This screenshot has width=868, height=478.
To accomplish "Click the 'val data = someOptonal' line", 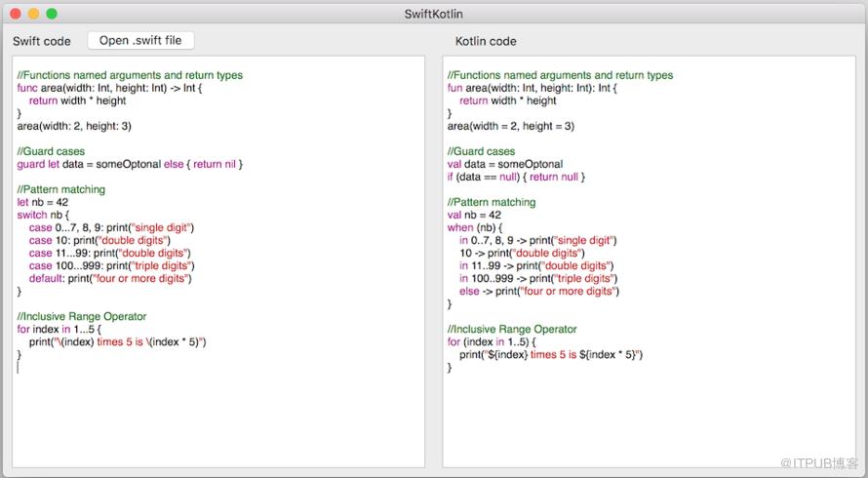I will click(505, 165).
